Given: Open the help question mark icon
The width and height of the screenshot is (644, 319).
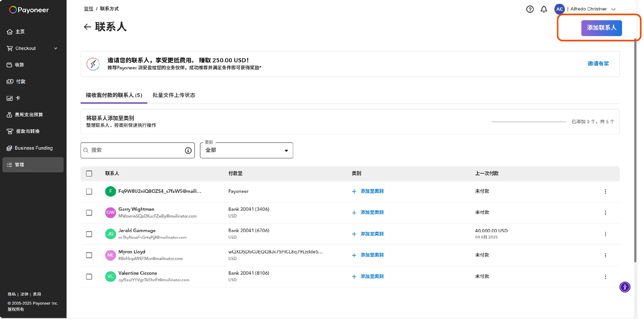Looking at the screenshot, I should pos(530,9).
